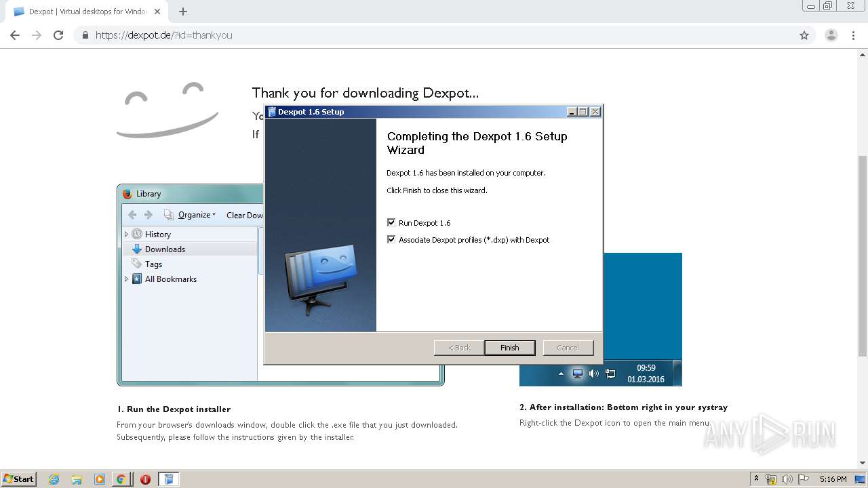Image resolution: width=868 pixels, height=488 pixels.
Task: Go back with Chrome's back arrow
Action: [15, 35]
